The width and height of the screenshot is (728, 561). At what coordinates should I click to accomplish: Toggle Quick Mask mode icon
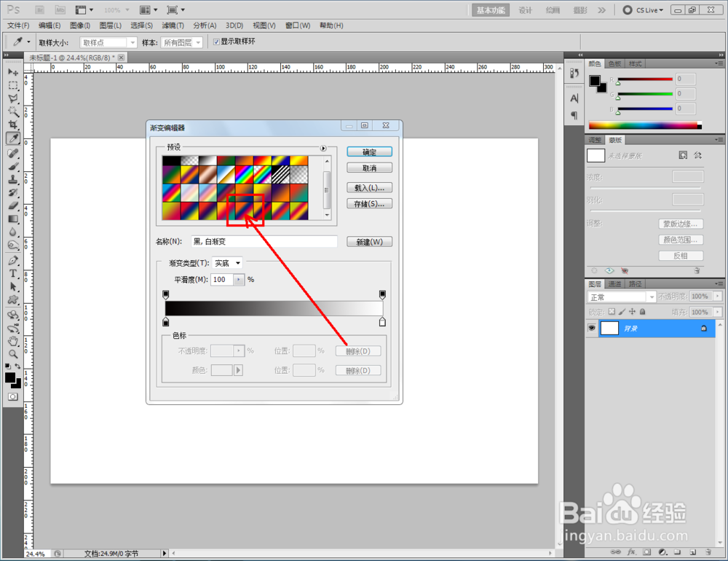pyautogui.click(x=13, y=396)
